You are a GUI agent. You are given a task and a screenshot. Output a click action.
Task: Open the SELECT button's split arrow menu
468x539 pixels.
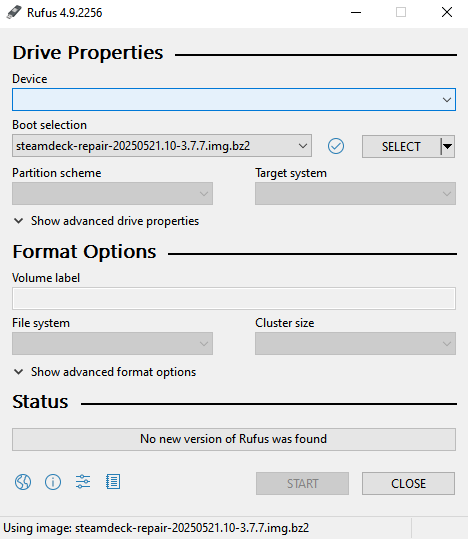(447, 146)
